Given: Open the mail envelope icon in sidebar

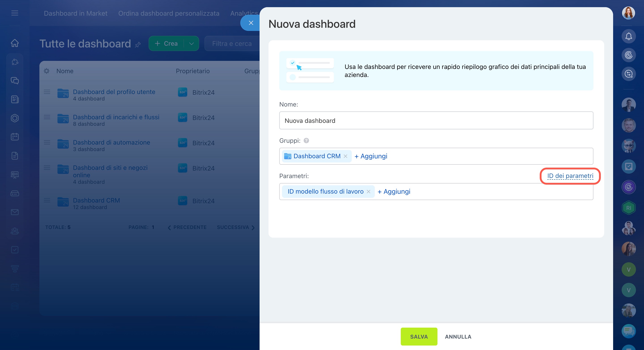Looking at the screenshot, I should click(x=15, y=212).
